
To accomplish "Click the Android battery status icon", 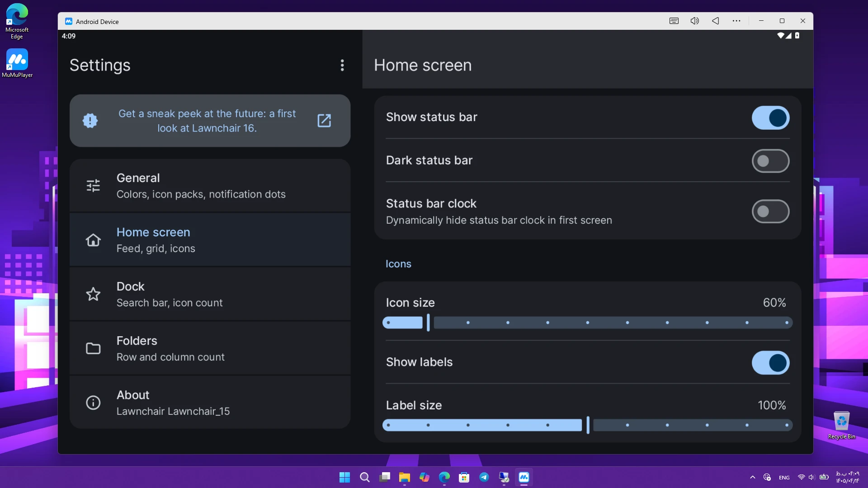I will pyautogui.click(x=797, y=36).
